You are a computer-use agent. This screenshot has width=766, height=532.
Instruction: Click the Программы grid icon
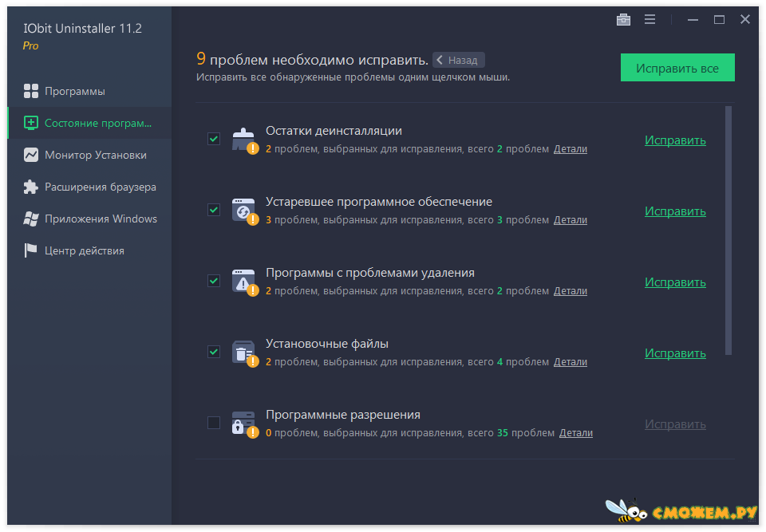pos(31,91)
